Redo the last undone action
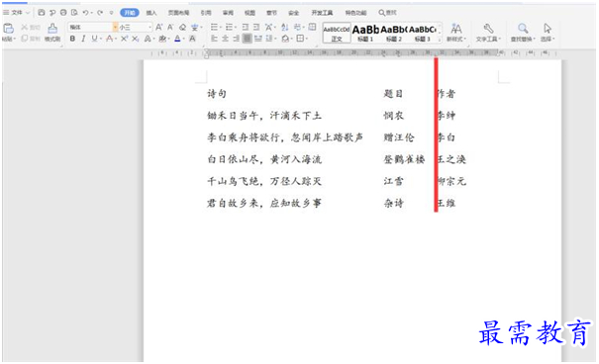Image resolution: width=599 pixels, height=364 pixels. pos(100,13)
